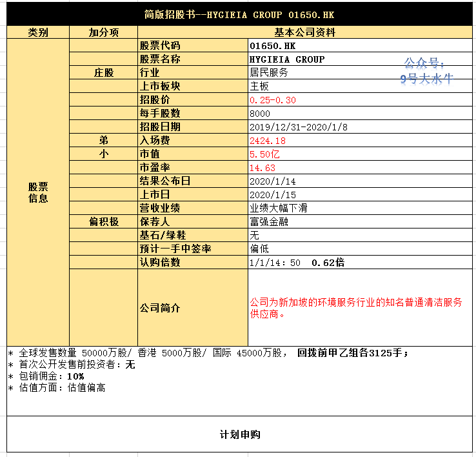Click the red 0.25-0.30 offer price cell

coord(360,99)
